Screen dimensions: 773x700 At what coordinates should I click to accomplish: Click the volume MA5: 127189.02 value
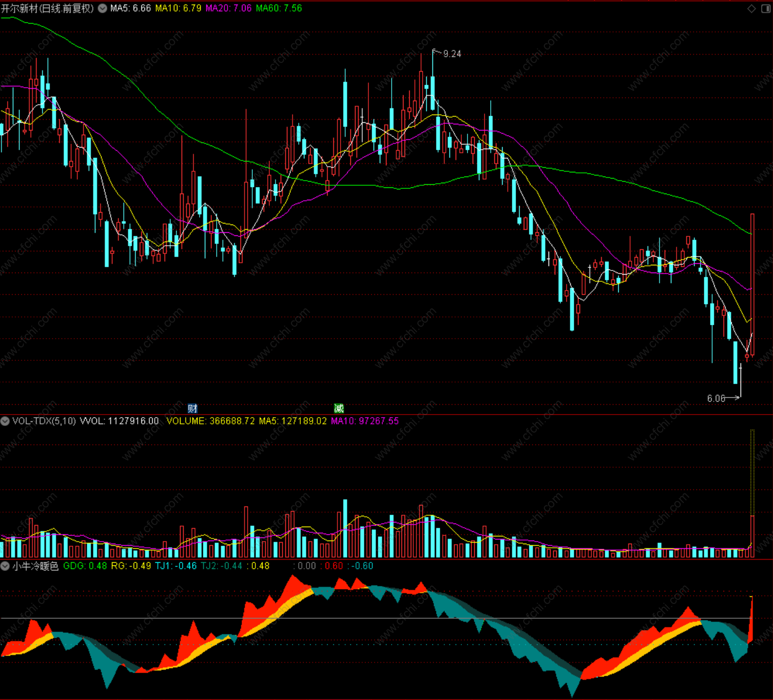(x=293, y=421)
